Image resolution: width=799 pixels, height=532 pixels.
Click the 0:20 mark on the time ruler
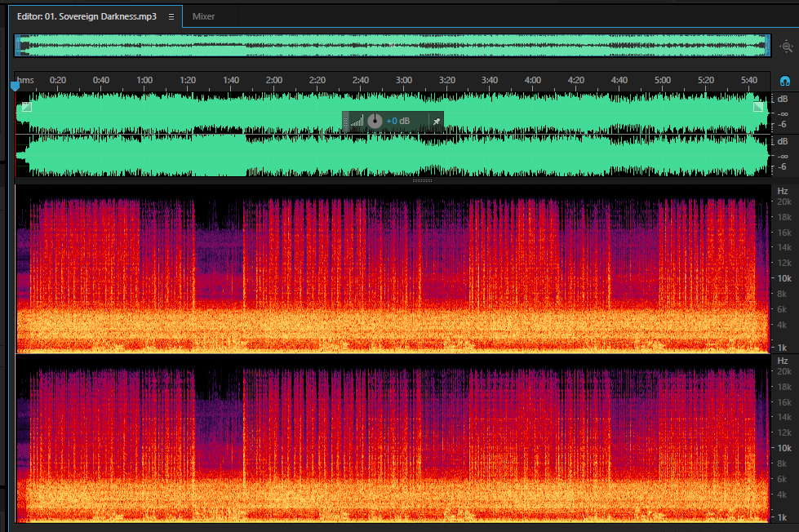[x=58, y=80]
